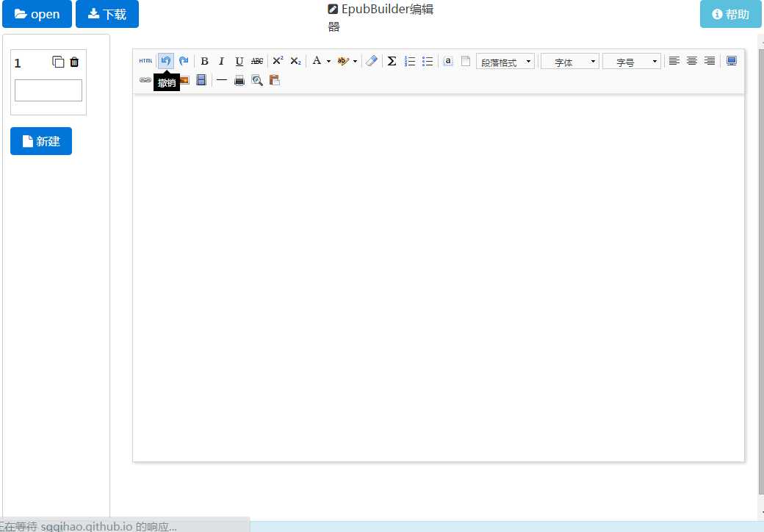Switch to HTML source view
This screenshot has width=764, height=532.
tap(145, 61)
